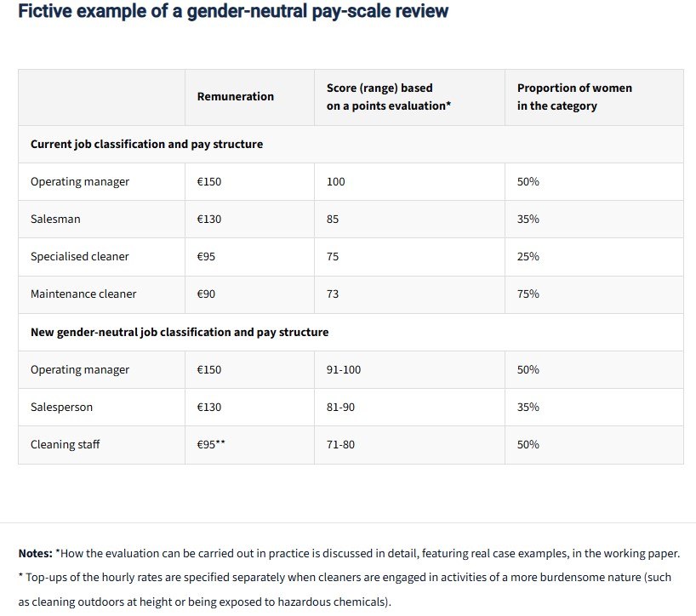Click the score value 73
The width and height of the screenshot is (696, 616).
point(333,294)
